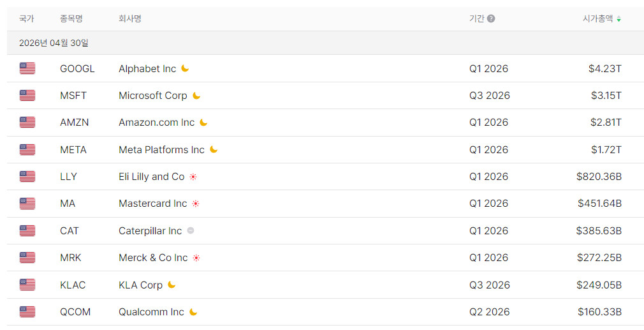644x330 pixels.
Task: Select the QCOM ticker symbol
Action: coord(75,312)
